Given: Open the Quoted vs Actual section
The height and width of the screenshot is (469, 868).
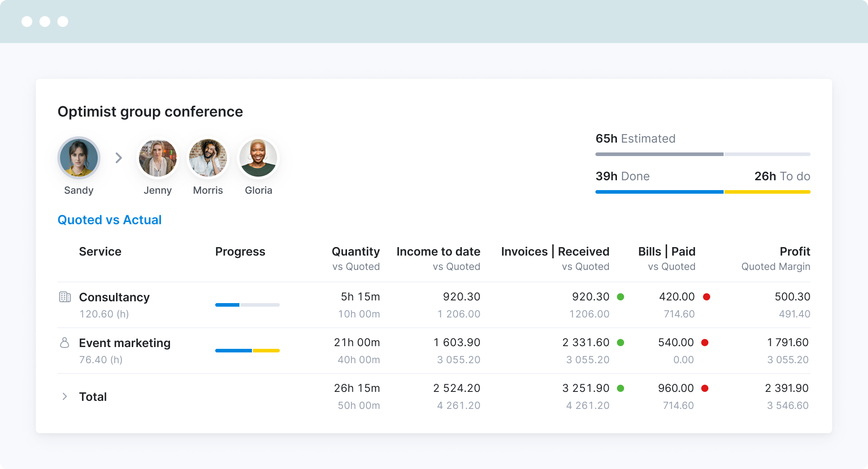Looking at the screenshot, I should (109, 220).
